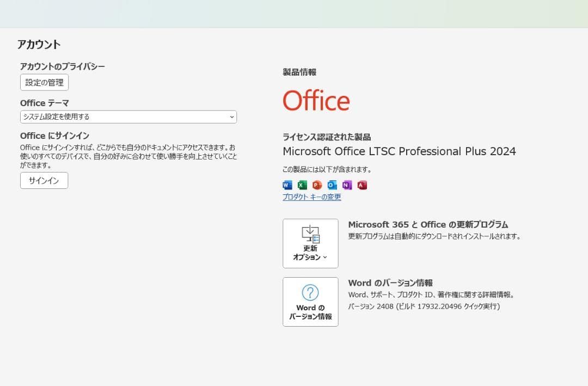
Task: Click the サインイン button
Action: pyautogui.click(x=44, y=180)
